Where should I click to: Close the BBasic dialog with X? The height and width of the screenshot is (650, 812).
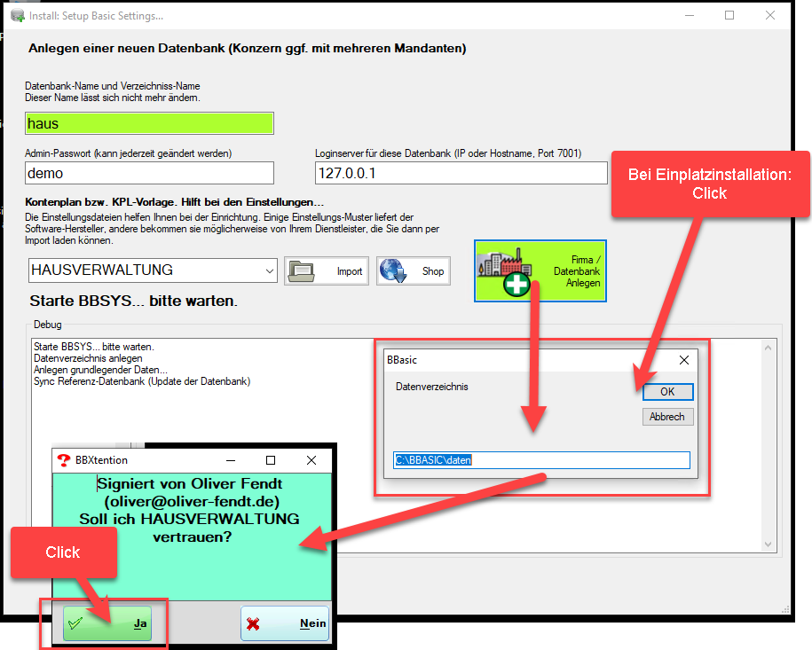pyautogui.click(x=684, y=360)
